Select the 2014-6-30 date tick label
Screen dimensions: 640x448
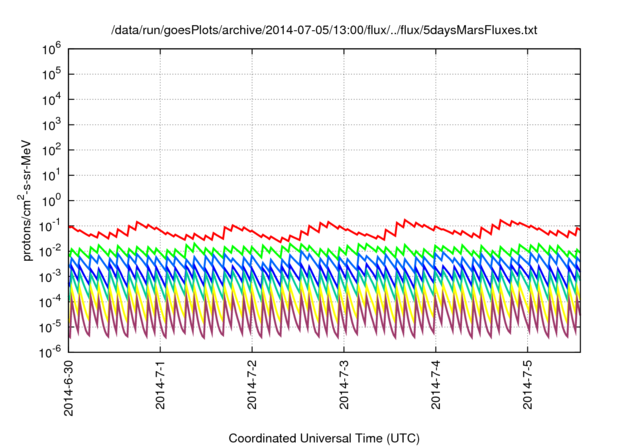click(x=69, y=388)
